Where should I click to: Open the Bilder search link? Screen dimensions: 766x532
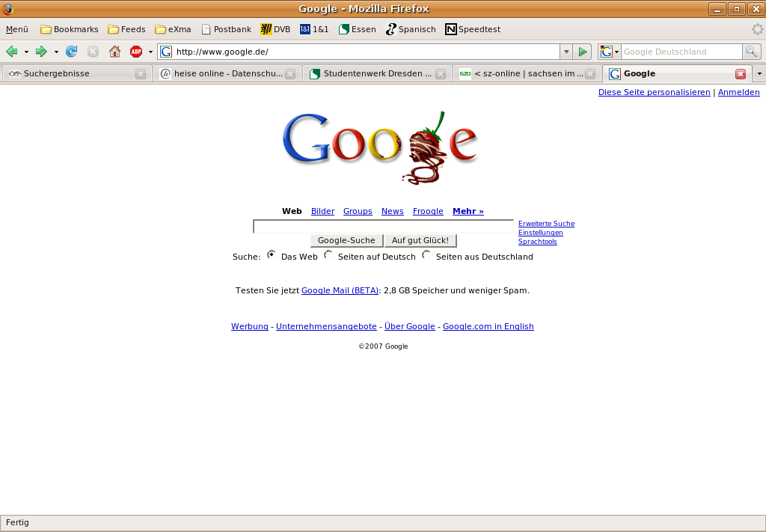click(x=323, y=211)
